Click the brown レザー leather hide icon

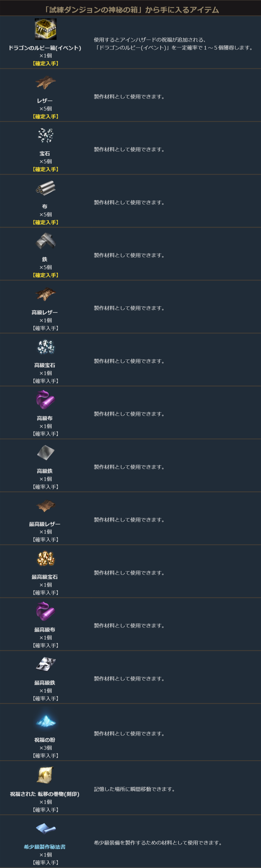click(x=45, y=82)
